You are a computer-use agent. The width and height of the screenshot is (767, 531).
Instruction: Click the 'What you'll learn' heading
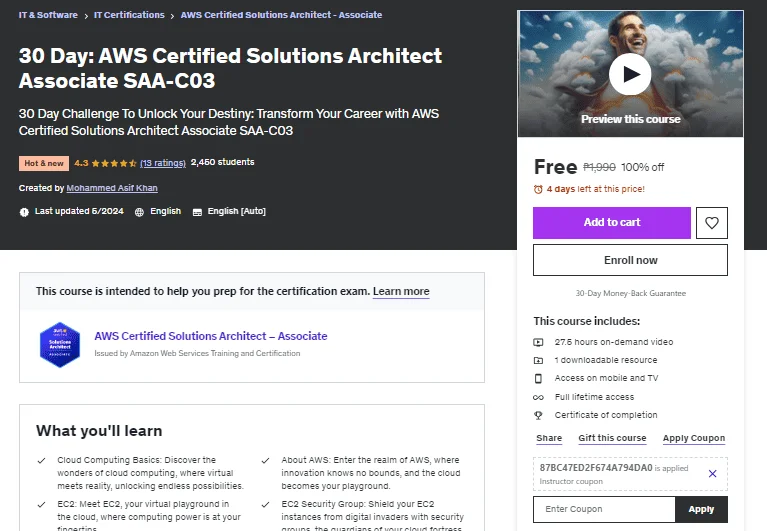tap(99, 431)
